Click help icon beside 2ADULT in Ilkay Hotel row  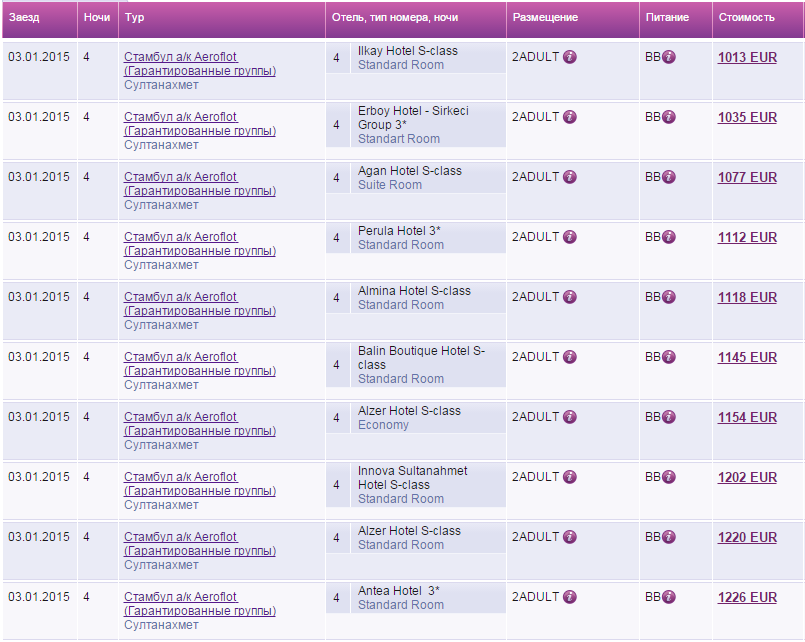point(570,57)
